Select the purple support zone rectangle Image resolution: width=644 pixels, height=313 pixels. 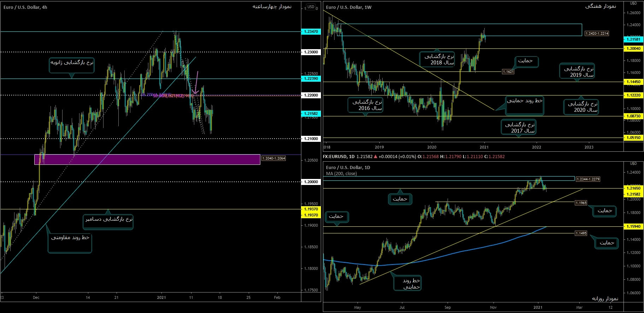(147, 160)
